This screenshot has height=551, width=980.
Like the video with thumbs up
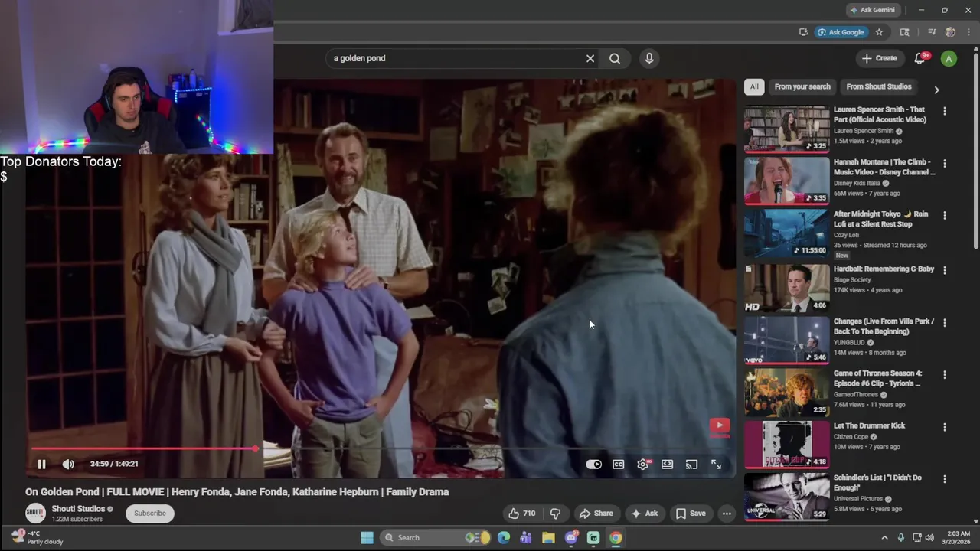pos(521,514)
